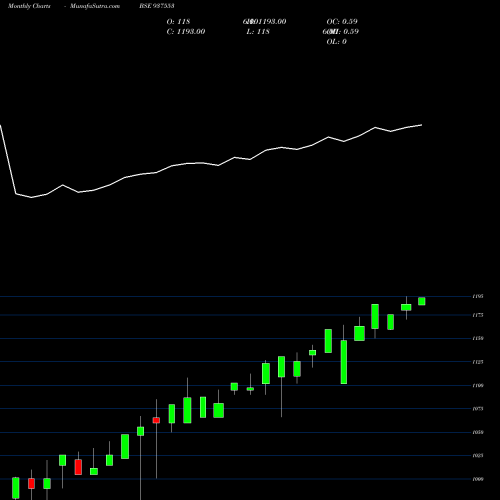500x500 pixels.
Task: Select the red candle just below 1075 line
Action: coord(156,420)
